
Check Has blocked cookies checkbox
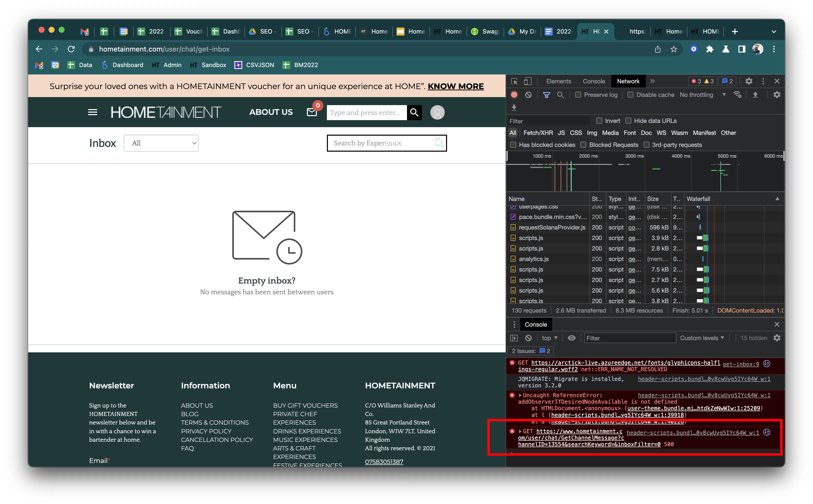pyautogui.click(x=513, y=145)
